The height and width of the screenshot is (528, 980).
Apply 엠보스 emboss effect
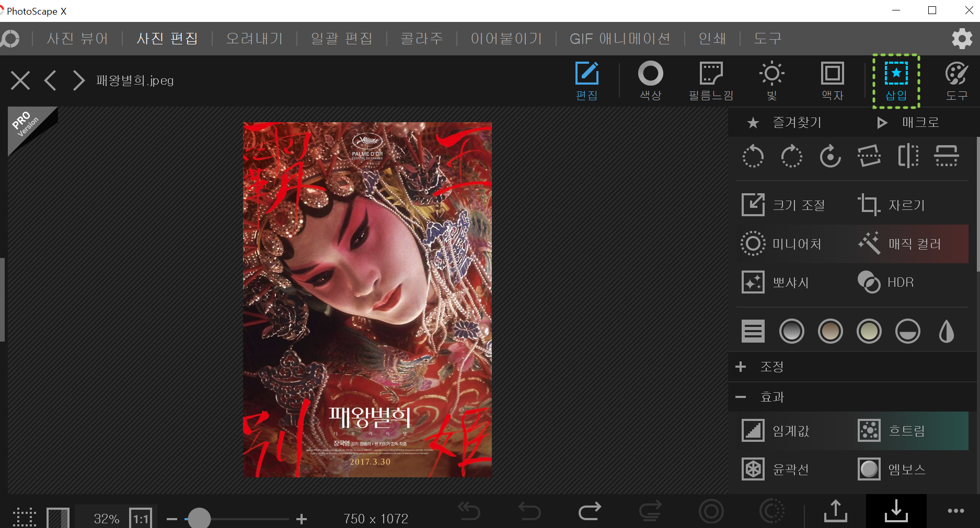point(892,469)
